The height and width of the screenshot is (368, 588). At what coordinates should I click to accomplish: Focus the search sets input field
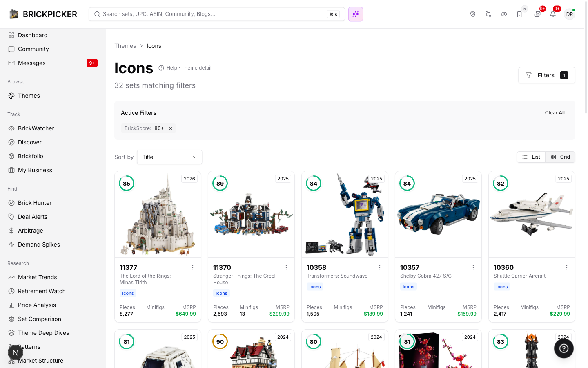tap(217, 14)
